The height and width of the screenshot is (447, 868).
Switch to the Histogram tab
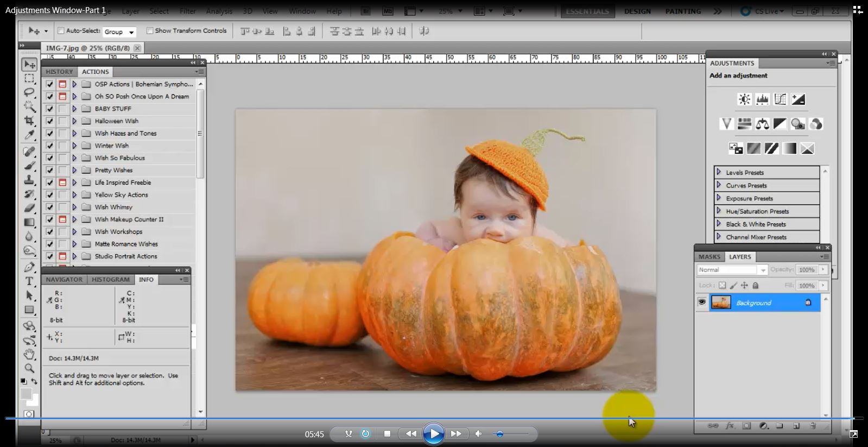(x=111, y=279)
